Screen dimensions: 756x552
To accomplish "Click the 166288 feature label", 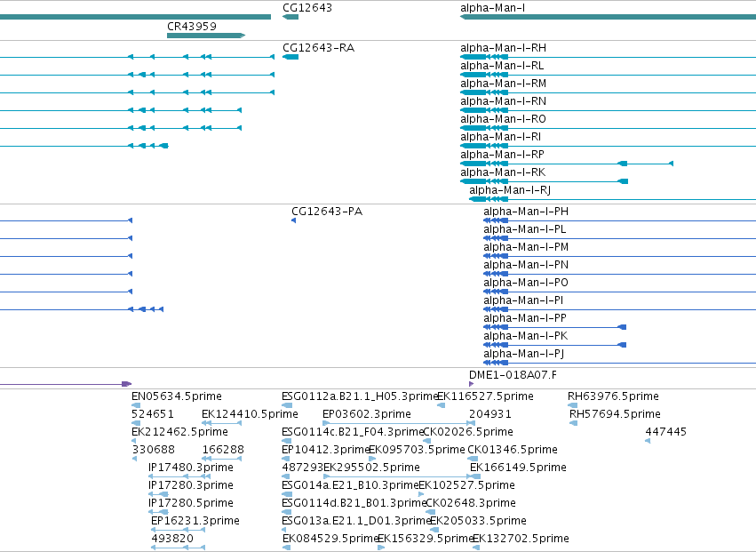I will [x=223, y=450].
